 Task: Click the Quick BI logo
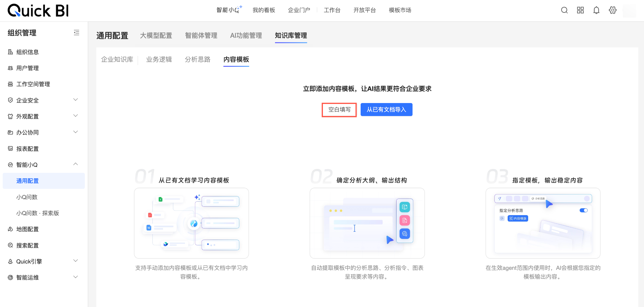(x=38, y=11)
